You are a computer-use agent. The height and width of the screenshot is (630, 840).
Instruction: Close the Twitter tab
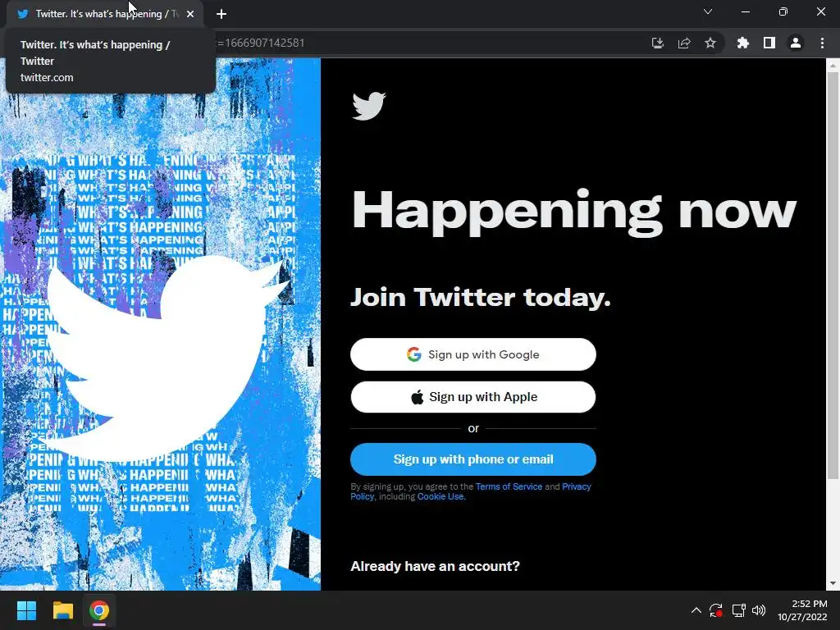pyautogui.click(x=190, y=14)
